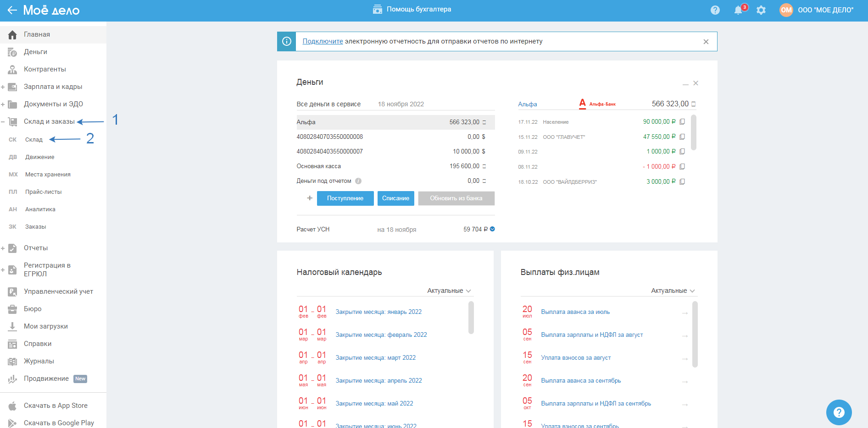Expand the Зарплата и кадры section
This screenshot has height=428, width=868.
pyautogui.click(x=3, y=87)
